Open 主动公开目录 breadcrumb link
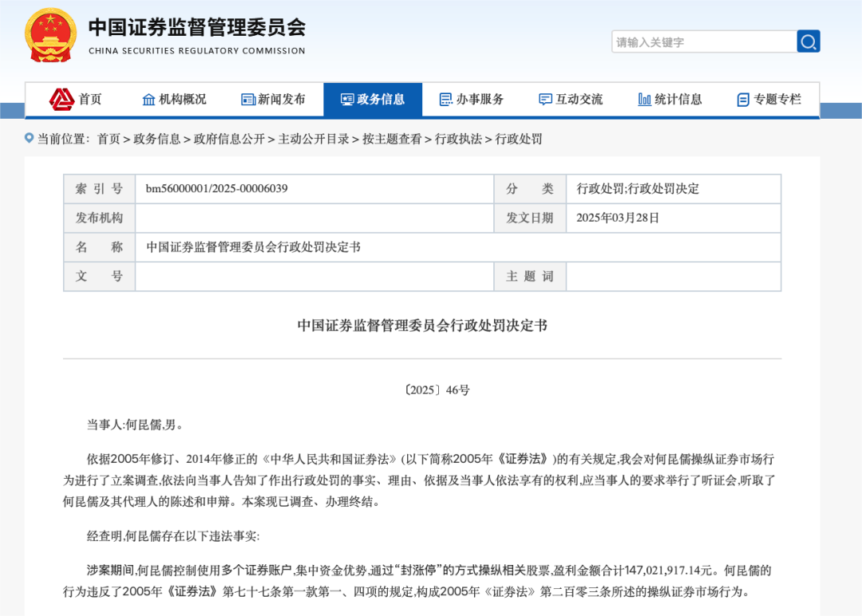This screenshot has height=616, width=862. [314, 139]
